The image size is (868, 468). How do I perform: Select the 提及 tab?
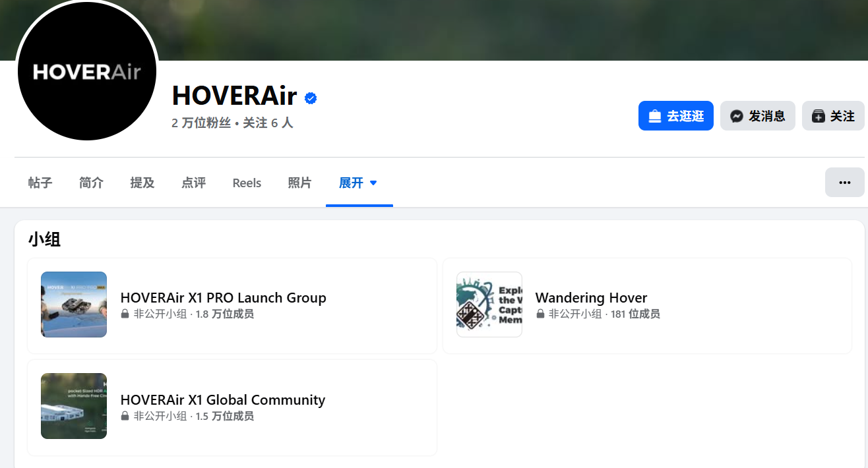click(142, 183)
